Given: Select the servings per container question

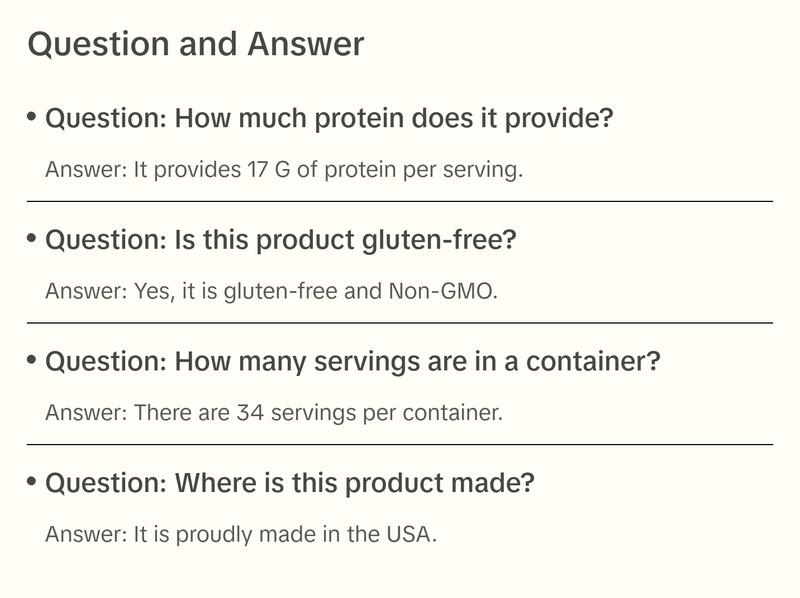Looking at the screenshot, I should pos(353,361).
